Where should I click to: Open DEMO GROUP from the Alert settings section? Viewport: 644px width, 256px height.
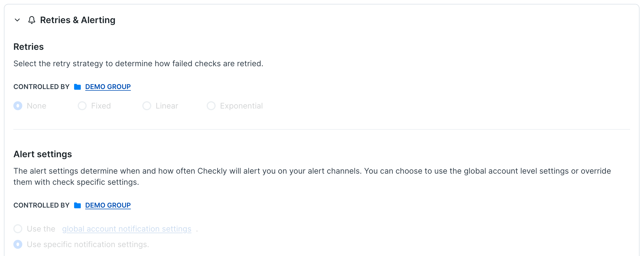[x=108, y=205]
